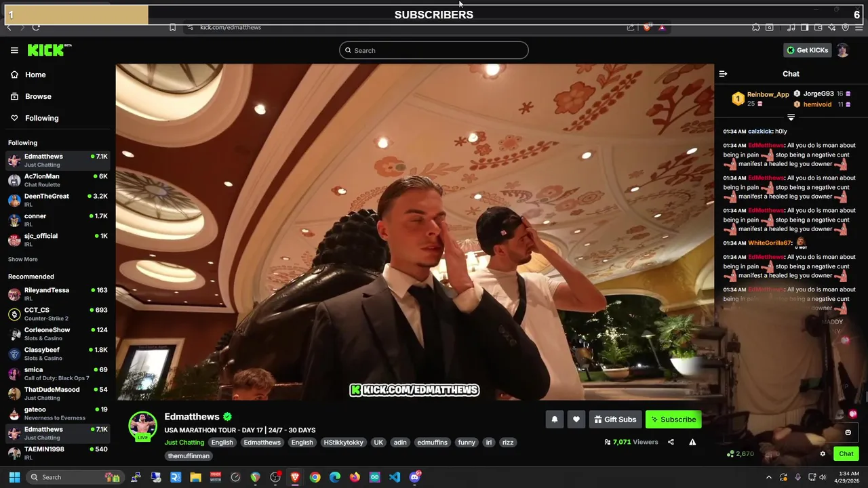The width and height of the screenshot is (868, 488).
Task: Click Windows taskbar search box
Action: [x=75, y=477]
